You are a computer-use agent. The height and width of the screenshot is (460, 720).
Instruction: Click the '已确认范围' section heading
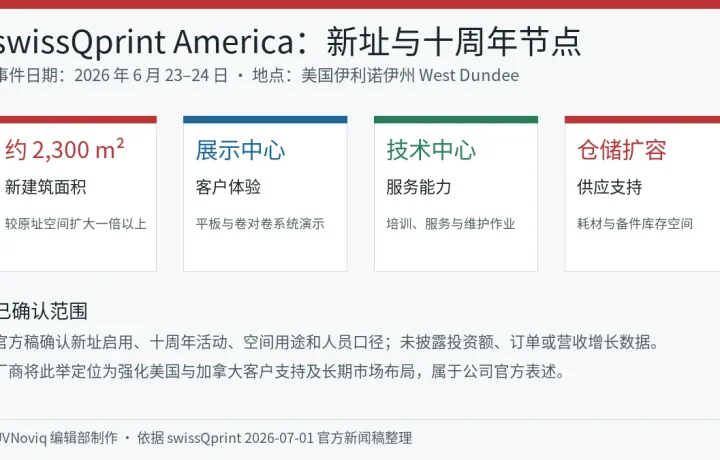pyautogui.click(x=43, y=311)
